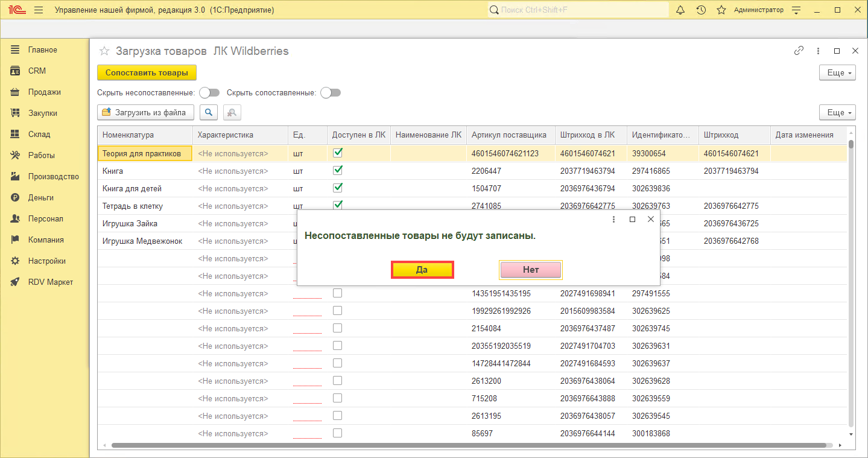Click Штрихкод в ЛК column header

click(x=591, y=135)
